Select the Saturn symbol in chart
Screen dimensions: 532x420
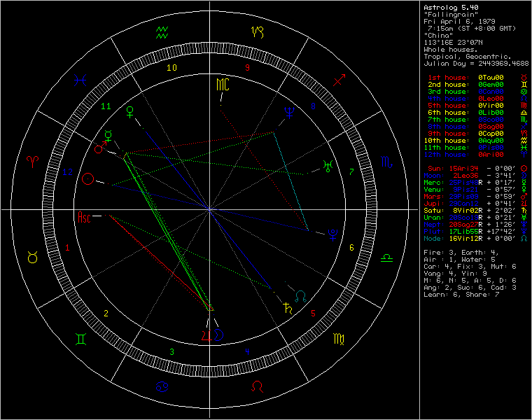288,308
